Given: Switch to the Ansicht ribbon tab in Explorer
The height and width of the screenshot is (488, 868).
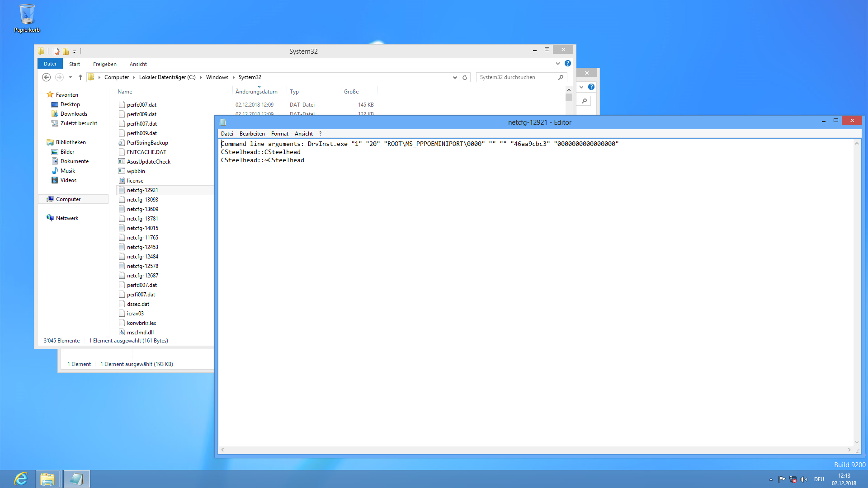Looking at the screenshot, I should (x=138, y=64).
